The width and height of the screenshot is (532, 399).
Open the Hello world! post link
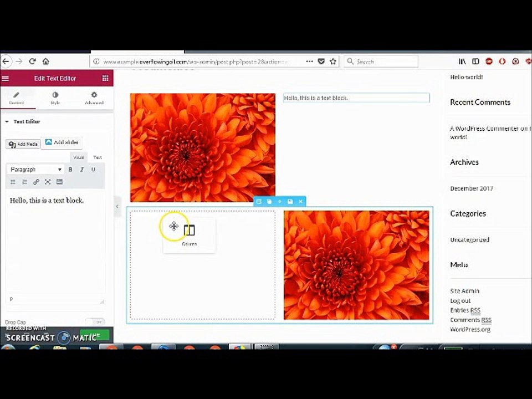466,77
